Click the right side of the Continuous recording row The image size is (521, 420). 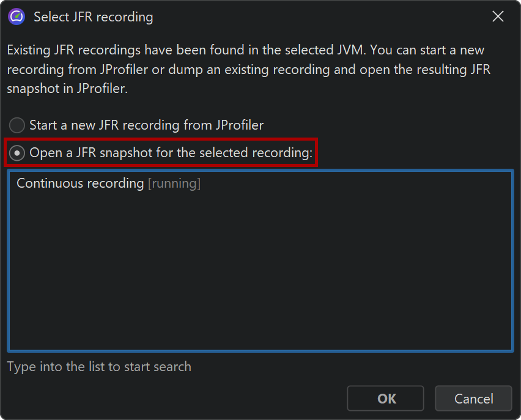(x=397, y=183)
